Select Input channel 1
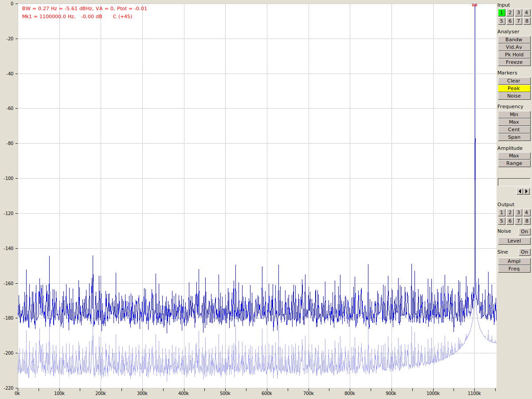 (501, 13)
